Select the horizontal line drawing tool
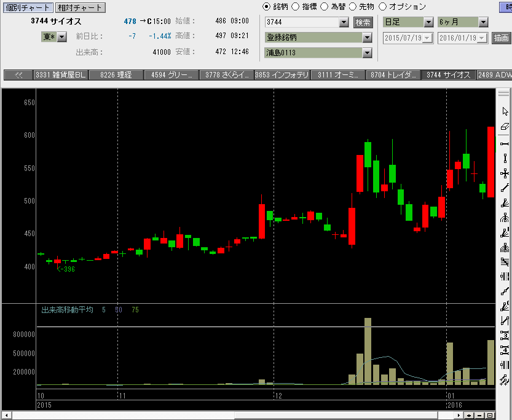The width and height of the screenshot is (512, 420). (505, 144)
